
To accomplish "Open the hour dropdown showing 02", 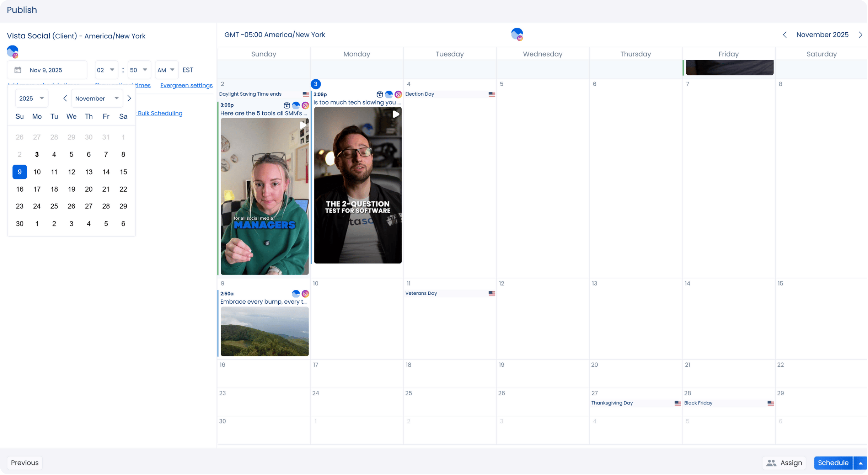I will [x=106, y=70].
